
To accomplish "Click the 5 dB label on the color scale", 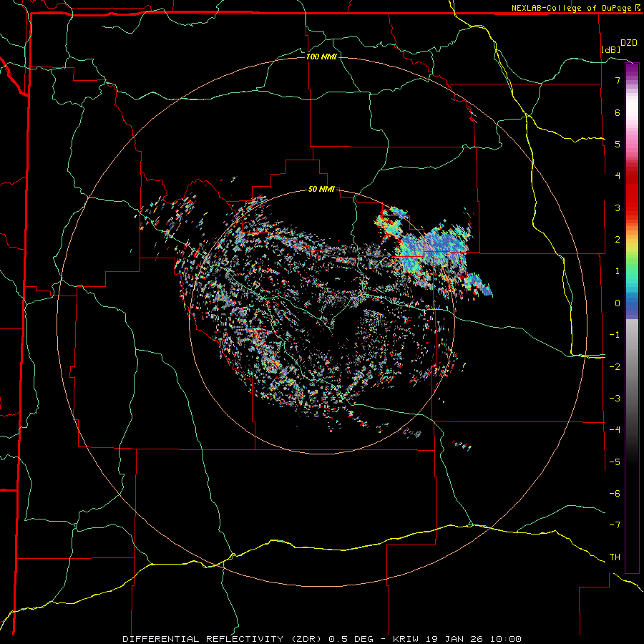I will pos(618,144).
